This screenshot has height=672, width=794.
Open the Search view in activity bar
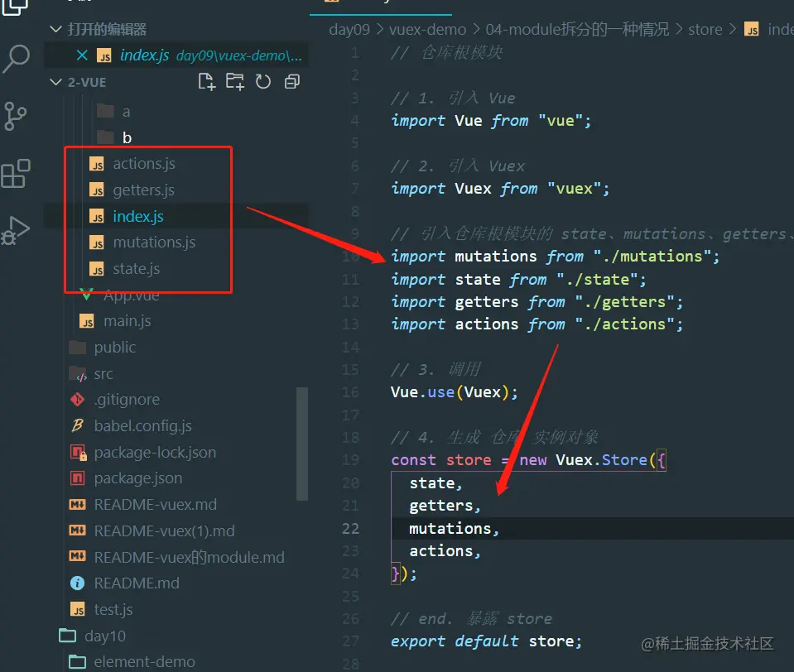(x=17, y=59)
